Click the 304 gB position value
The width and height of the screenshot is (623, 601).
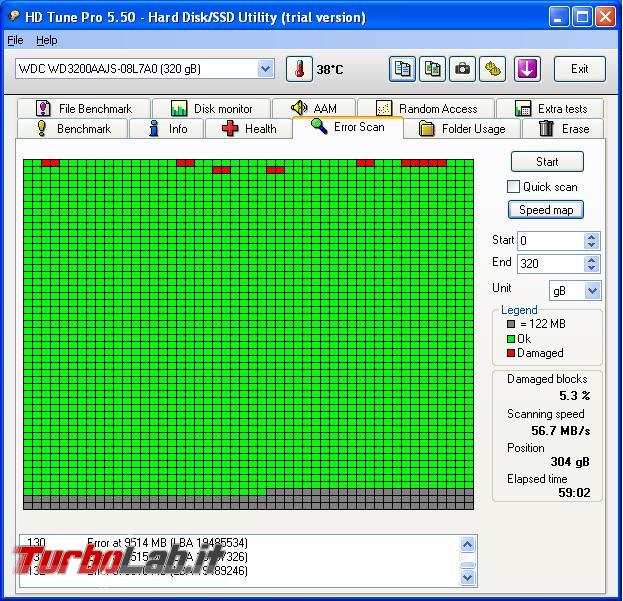570,462
